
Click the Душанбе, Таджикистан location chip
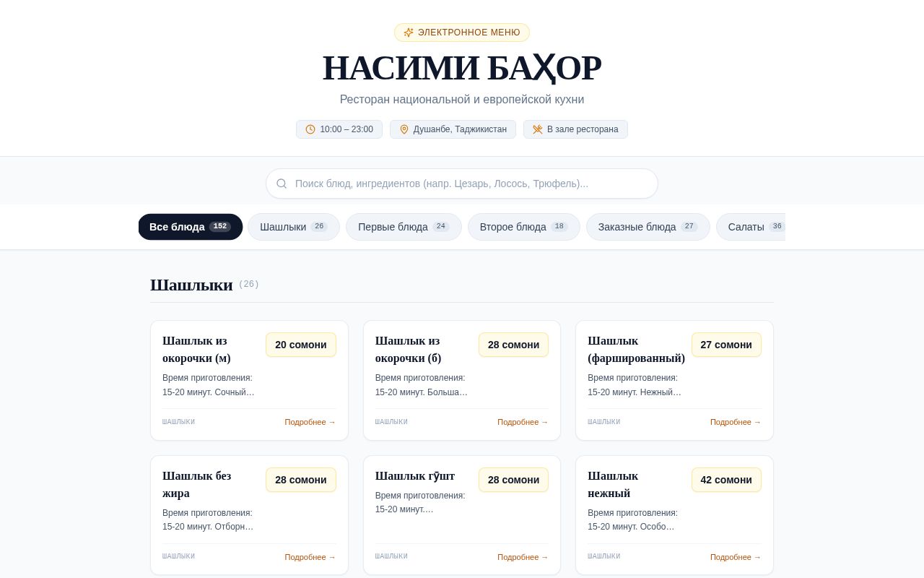pyautogui.click(x=453, y=129)
